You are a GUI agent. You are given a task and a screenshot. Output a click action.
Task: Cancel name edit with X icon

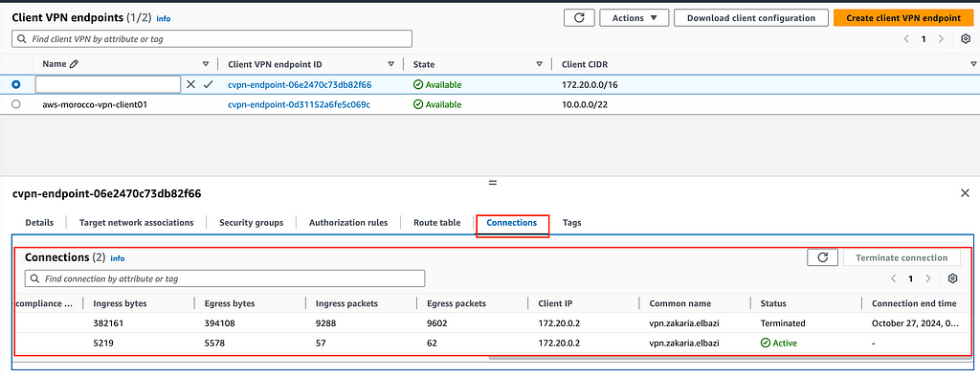pyautogui.click(x=191, y=84)
